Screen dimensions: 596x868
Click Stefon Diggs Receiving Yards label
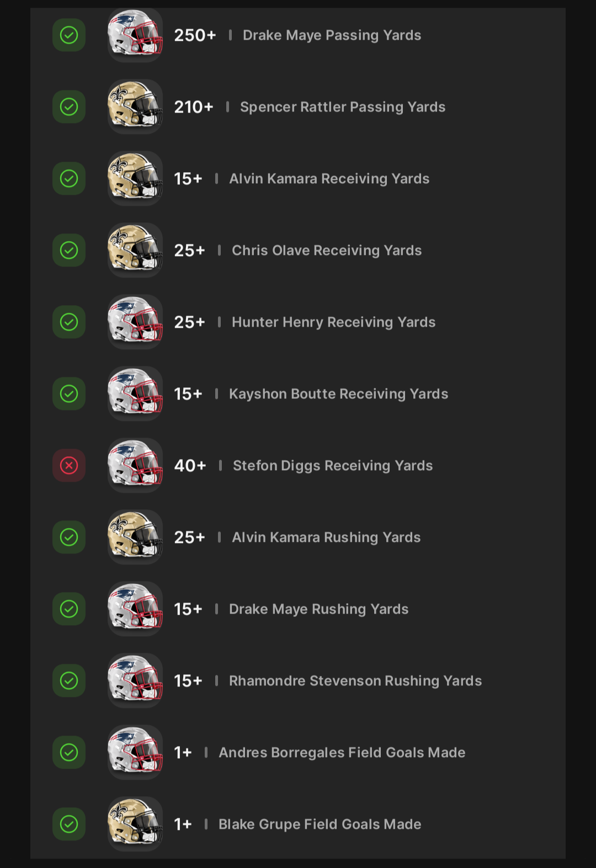(332, 466)
